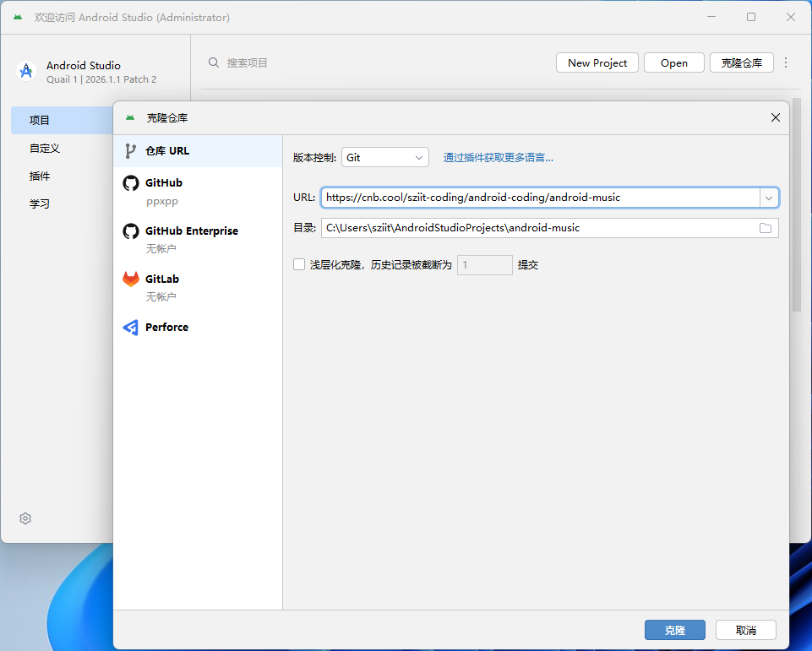Click the branch icon beside 仓库 URL
Screen dimensions: 812x651
point(130,150)
